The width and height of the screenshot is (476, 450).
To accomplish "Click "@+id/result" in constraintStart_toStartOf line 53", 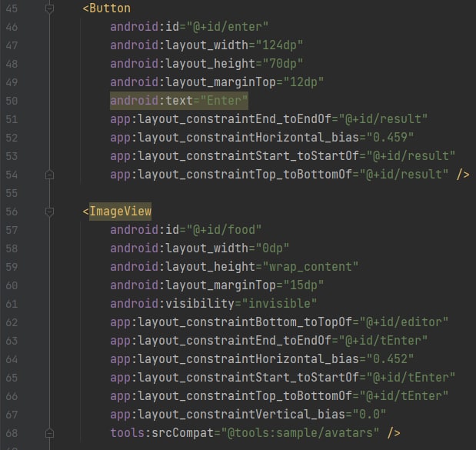I will 411,156.
